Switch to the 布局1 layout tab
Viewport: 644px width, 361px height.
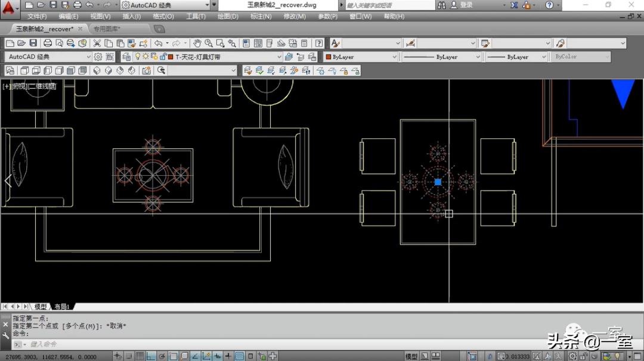pos(62,307)
